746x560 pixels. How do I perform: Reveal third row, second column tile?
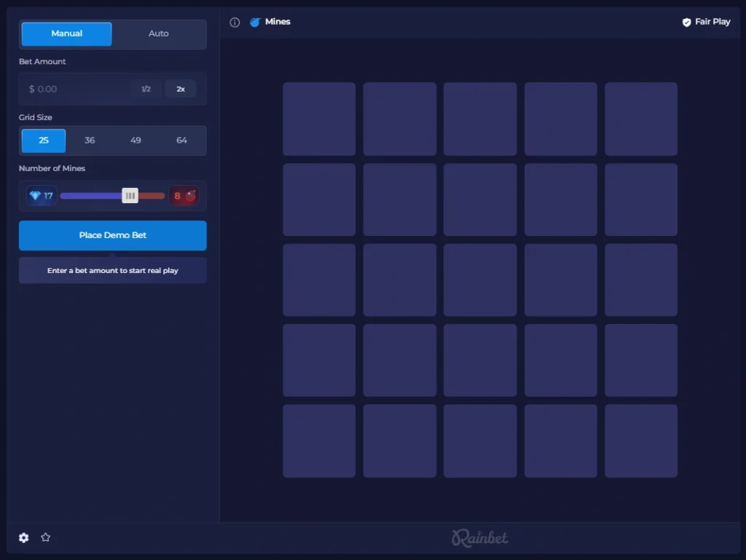click(400, 280)
